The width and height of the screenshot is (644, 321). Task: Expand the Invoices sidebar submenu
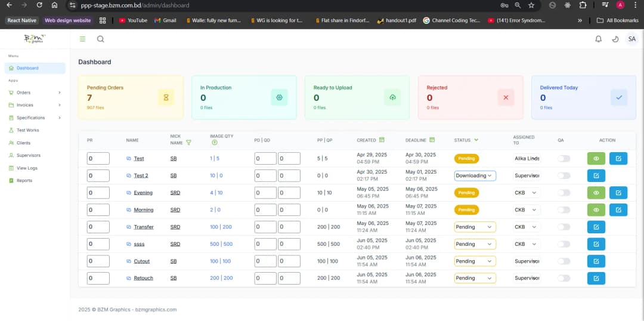pos(35,105)
